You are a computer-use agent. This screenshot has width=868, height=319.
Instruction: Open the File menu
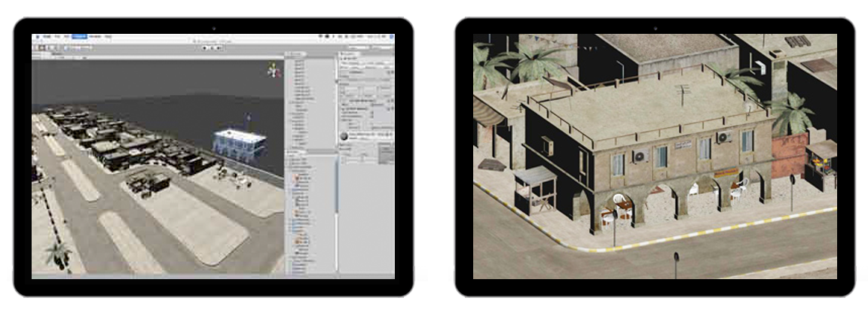coord(56,36)
